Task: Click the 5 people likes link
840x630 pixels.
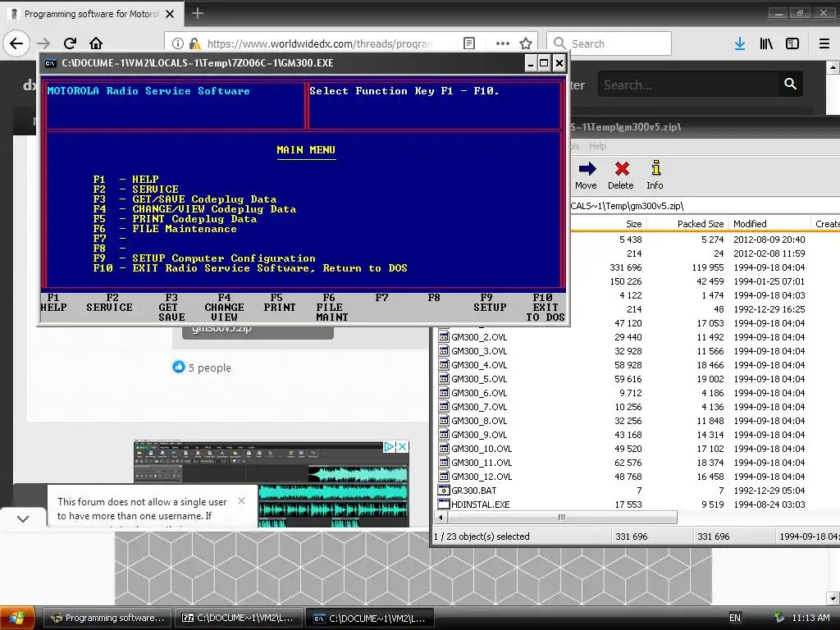Action: tap(209, 367)
